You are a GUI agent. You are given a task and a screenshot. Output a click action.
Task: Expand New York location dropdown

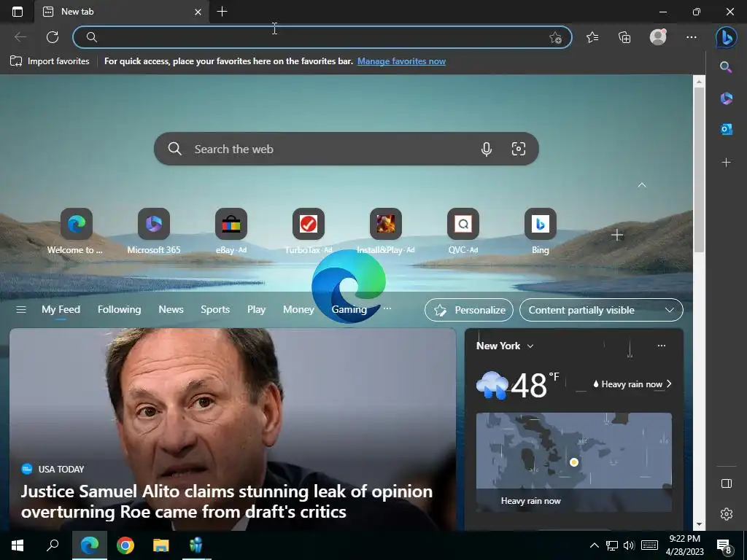[x=505, y=346]
